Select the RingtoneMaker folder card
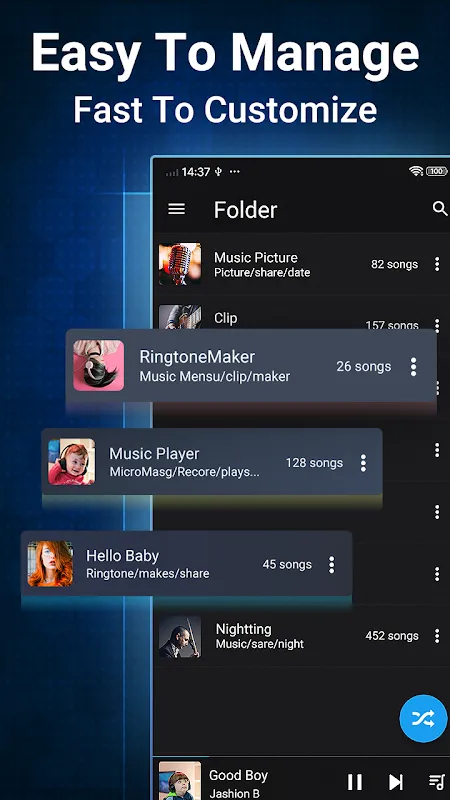The height and width of the screenshot is (800, 450). click(251, 366)
